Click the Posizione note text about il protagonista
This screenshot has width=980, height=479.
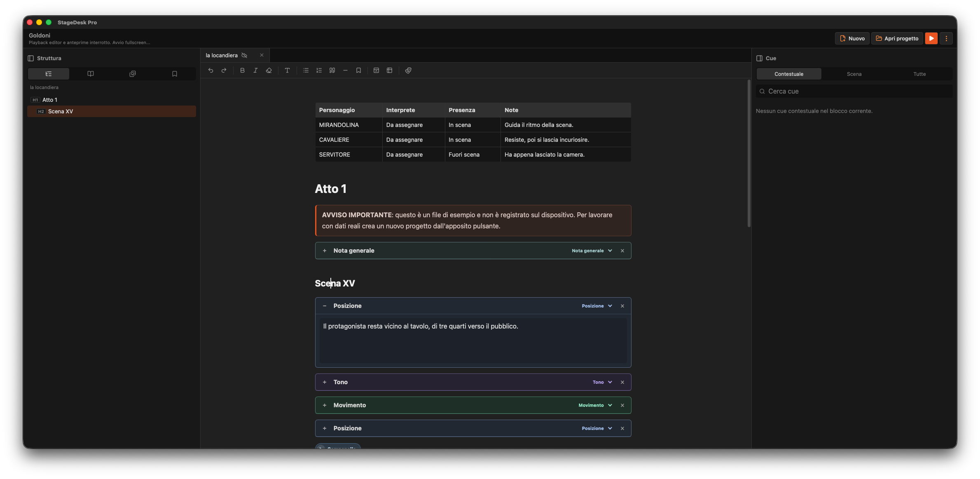[421, 326]
